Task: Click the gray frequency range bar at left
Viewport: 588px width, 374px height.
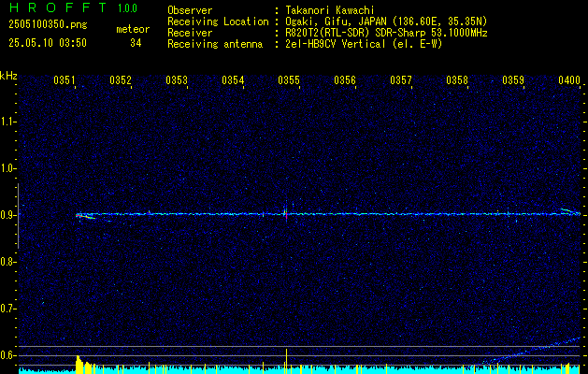Action: click(18, 216)
